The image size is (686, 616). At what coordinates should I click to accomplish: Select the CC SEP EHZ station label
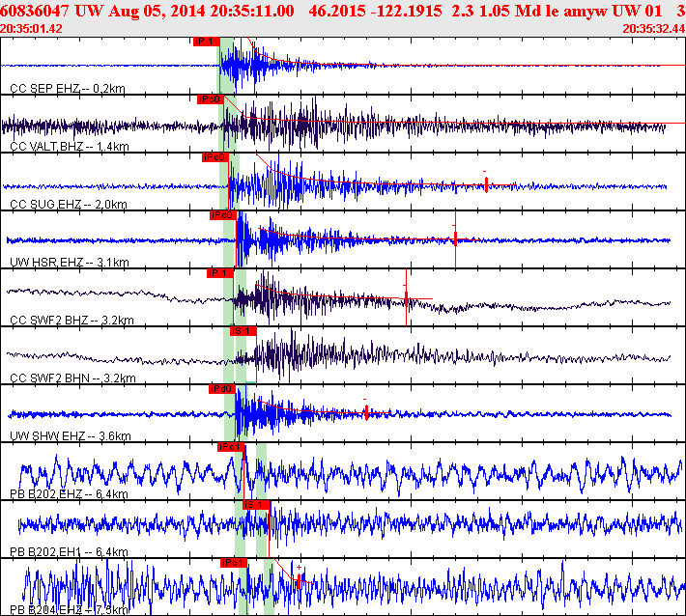coord(68,89)
